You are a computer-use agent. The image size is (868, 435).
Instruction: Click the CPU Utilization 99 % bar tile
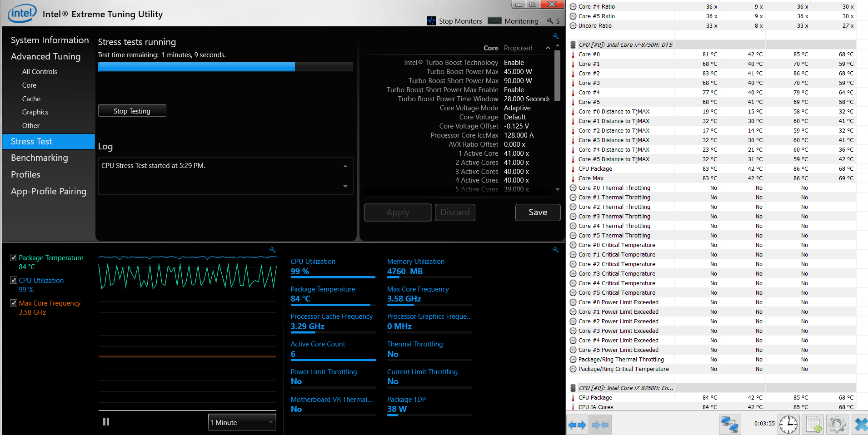[333, 268]
